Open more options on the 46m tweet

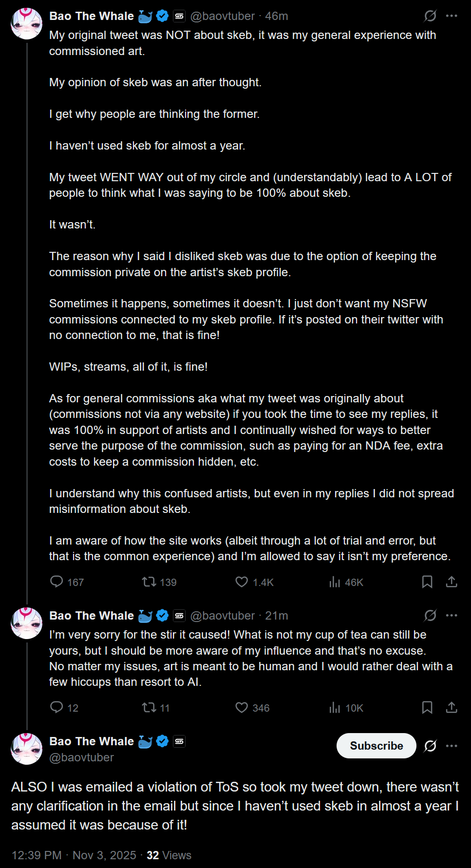452,16
